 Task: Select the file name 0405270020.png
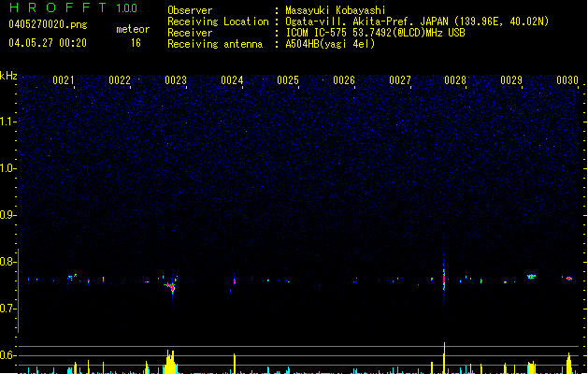pyautogui.click(x=48, y=24)
